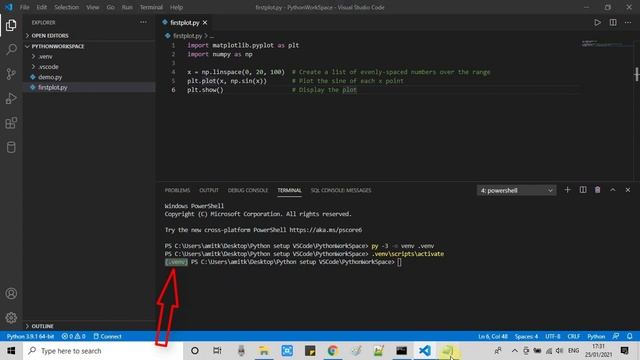Open Source Control view
This screenshot has width=640, height=360.
(x=11, y=74)
